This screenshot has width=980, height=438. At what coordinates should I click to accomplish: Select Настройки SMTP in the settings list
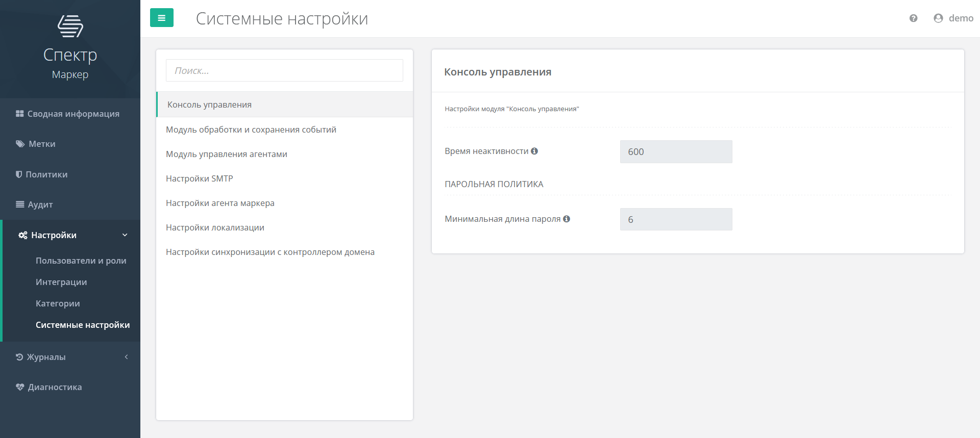(x=200, y=178)
